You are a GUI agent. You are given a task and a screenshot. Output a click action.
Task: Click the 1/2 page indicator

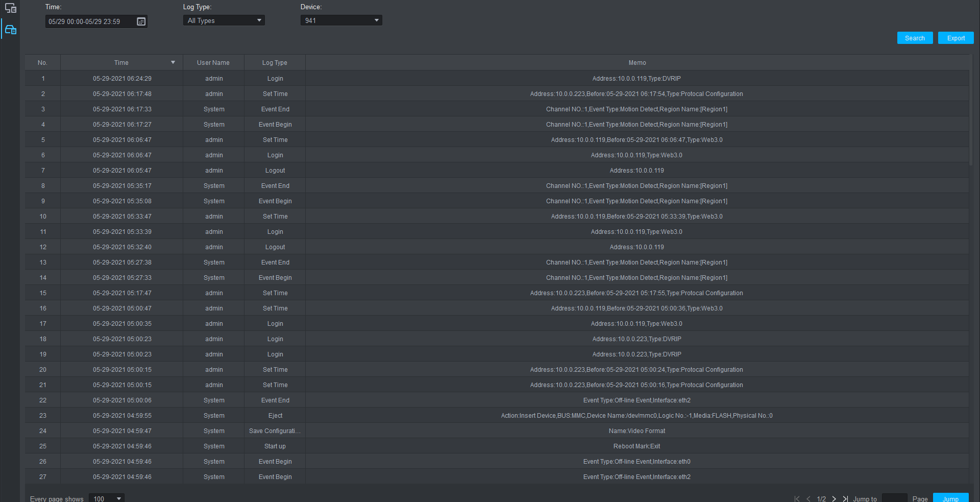pyautogui.click(x=821, y=499)
